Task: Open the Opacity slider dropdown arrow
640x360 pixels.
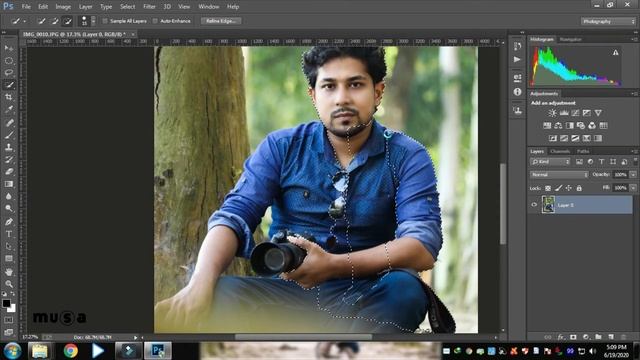Action: pos(633,175)
